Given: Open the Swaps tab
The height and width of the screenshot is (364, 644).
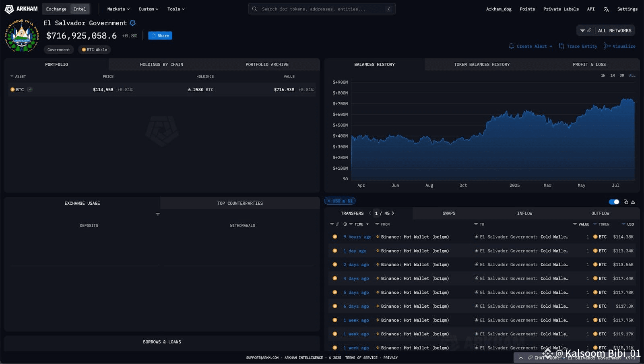Looking at the screenshot, I should click(x=449, y=214).
